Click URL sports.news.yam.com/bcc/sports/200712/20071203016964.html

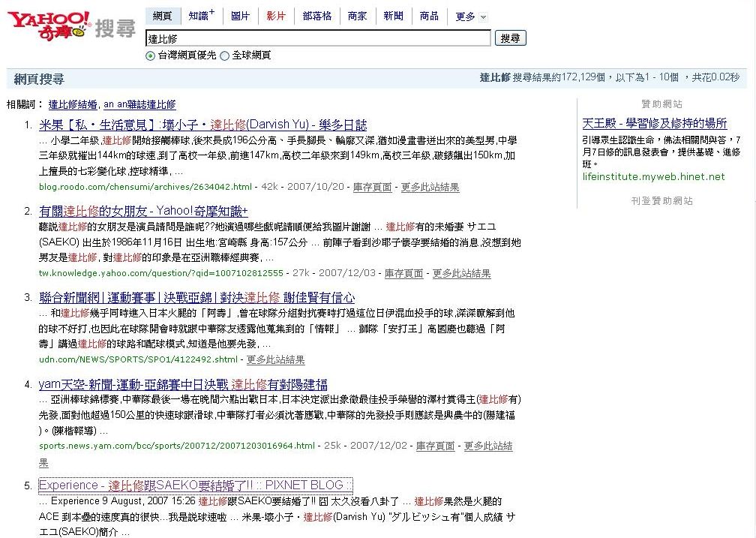click(x=177, y=446)
